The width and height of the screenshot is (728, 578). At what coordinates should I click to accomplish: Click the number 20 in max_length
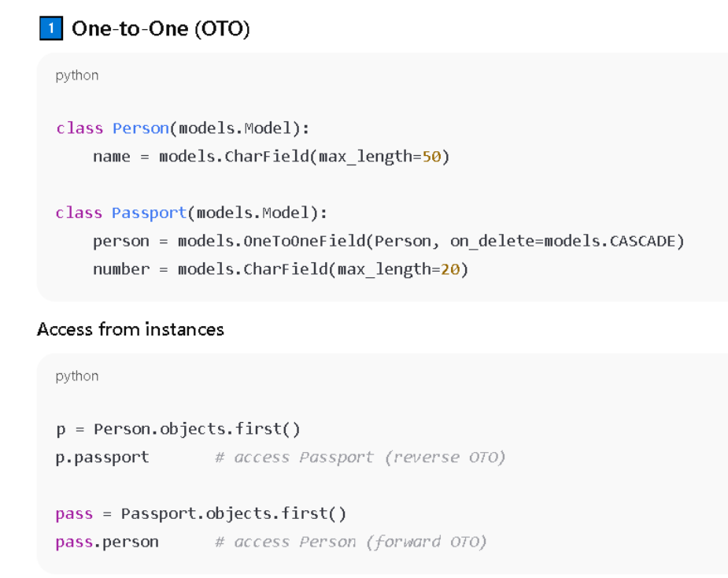pos(450,270)
